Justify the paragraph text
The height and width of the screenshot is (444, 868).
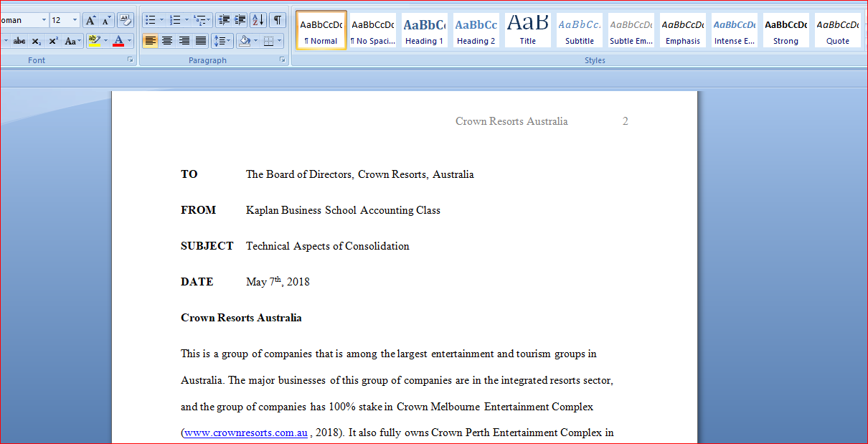point(200,41)
